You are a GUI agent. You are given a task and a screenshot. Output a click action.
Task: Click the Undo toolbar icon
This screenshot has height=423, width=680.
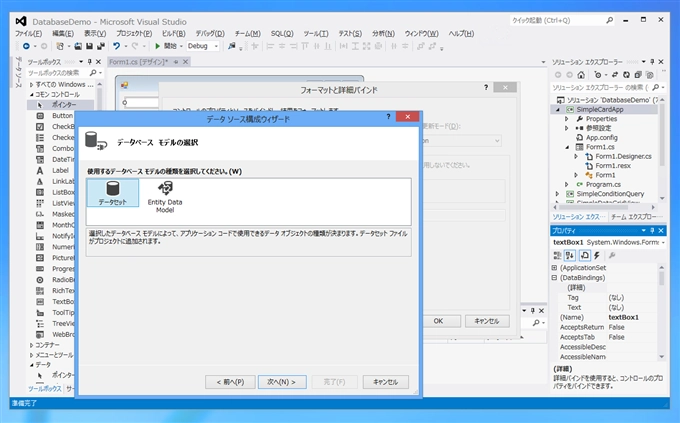[x=116, y=46]
